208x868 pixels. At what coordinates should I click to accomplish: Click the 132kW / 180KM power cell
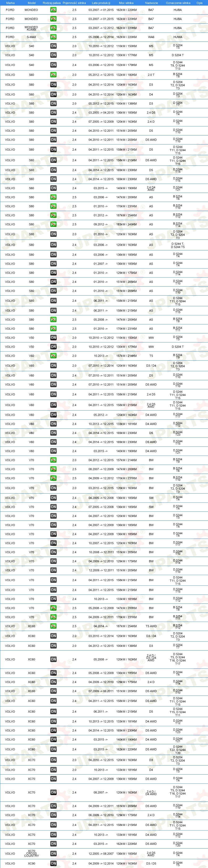127,75
